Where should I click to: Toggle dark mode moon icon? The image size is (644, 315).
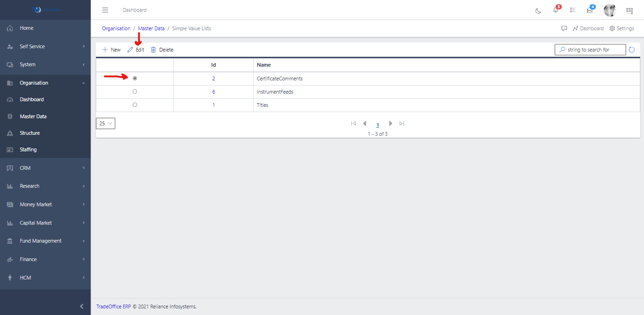click(x=538, y=10)
